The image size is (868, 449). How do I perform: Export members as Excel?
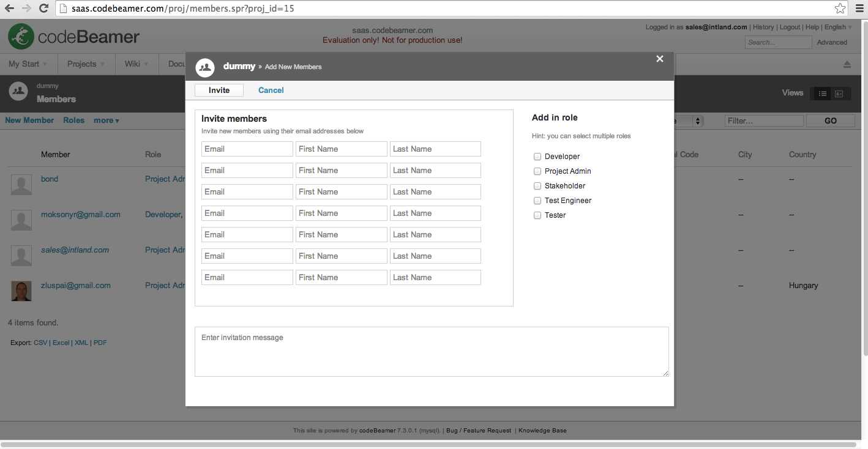(x=61, y=343)
